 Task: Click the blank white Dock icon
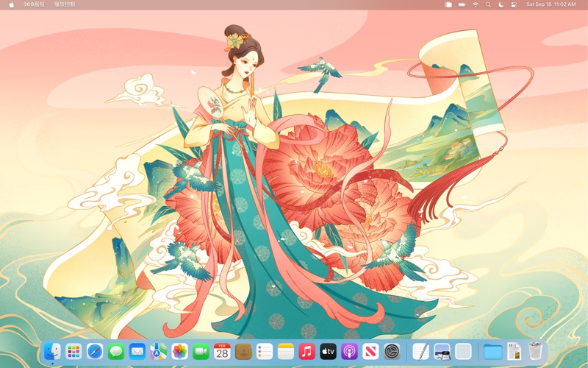point(463,352)
